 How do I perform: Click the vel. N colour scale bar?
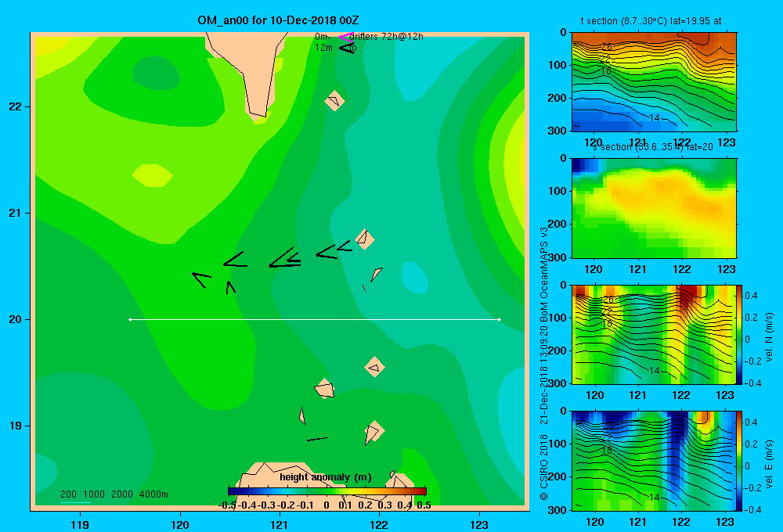tap(740, 334)
